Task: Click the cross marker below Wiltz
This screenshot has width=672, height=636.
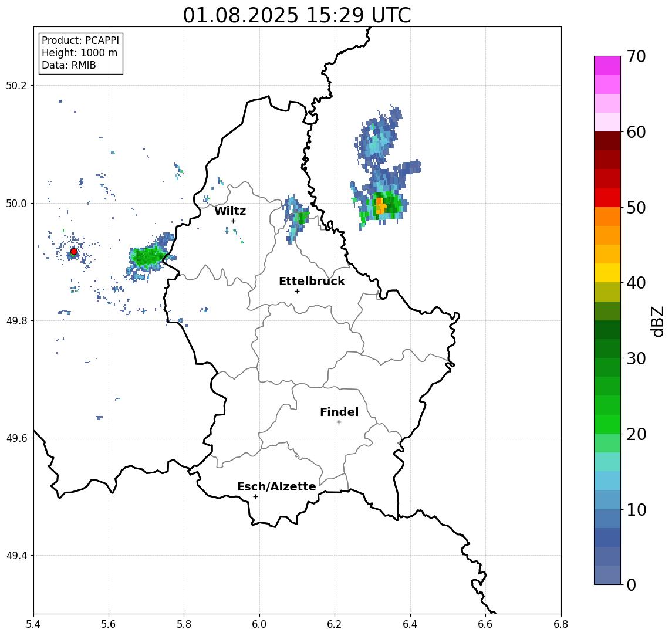Action: pyautogui.click(x=233, y=221)
